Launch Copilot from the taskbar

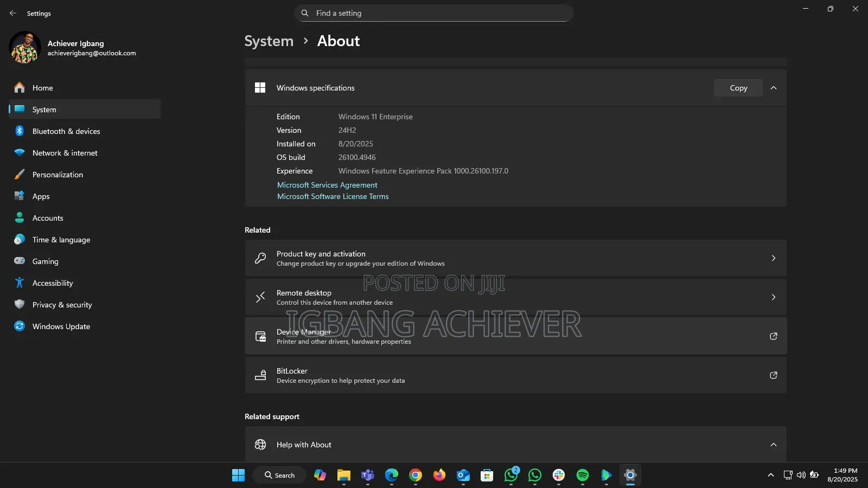320,476
